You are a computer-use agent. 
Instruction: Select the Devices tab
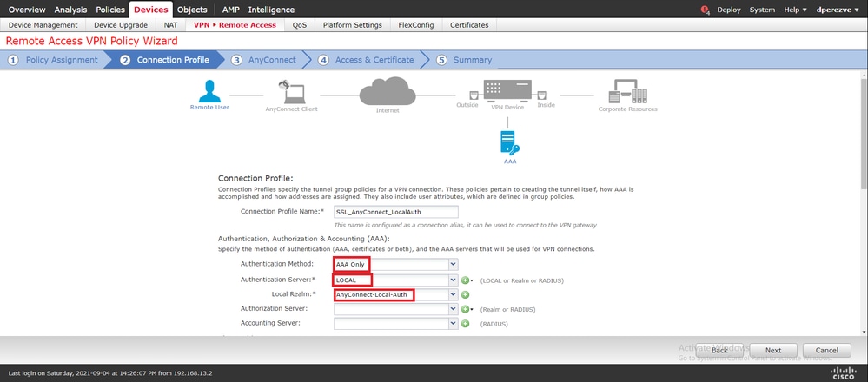point(150,10)
